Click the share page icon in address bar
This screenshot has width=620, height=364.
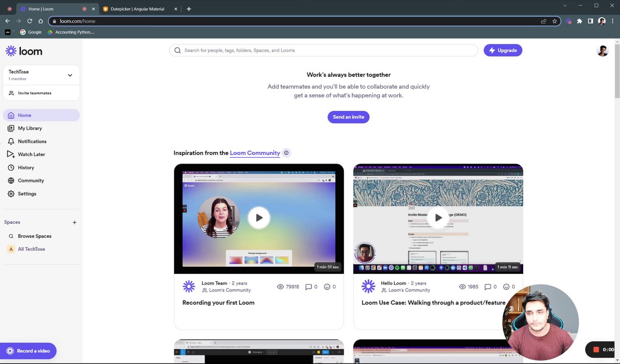pyautogui.click(x=543, y=21)
